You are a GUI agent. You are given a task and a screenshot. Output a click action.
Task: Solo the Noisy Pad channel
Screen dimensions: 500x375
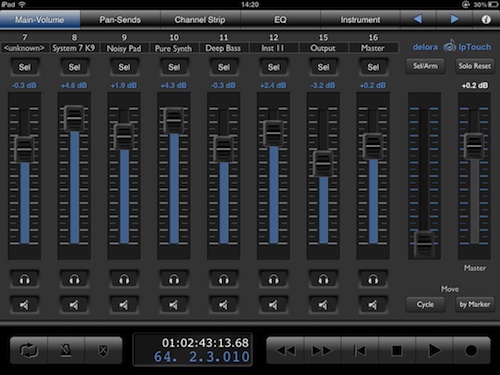124,279
